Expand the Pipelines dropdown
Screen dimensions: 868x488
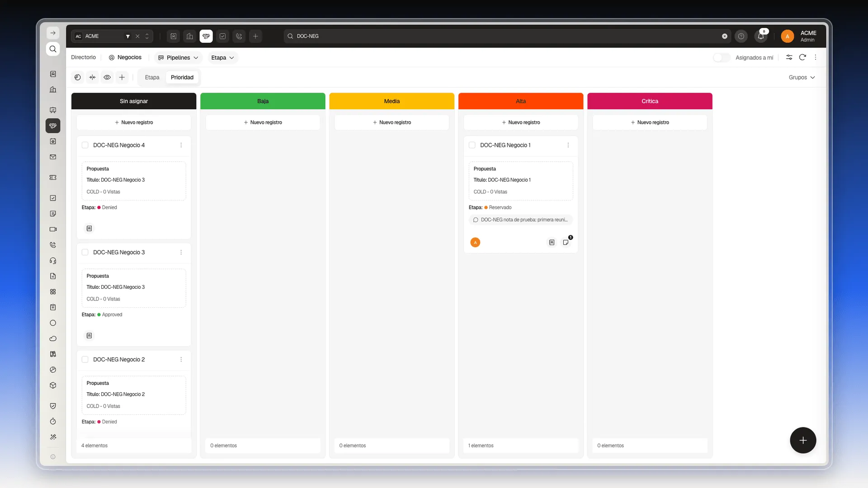(178, 57)
